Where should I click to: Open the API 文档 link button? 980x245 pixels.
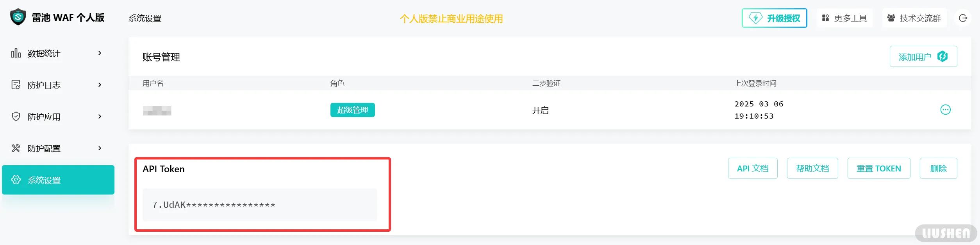[x=752, y=169]
